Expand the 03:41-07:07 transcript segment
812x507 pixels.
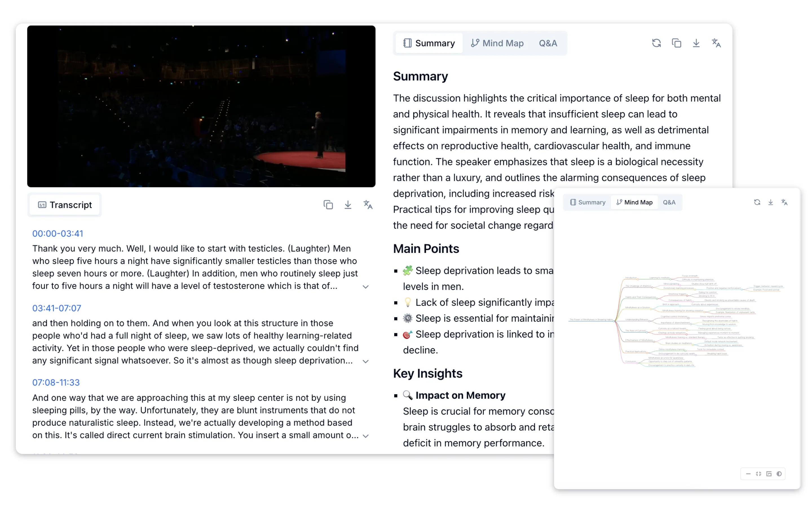[x=365, y=361]
